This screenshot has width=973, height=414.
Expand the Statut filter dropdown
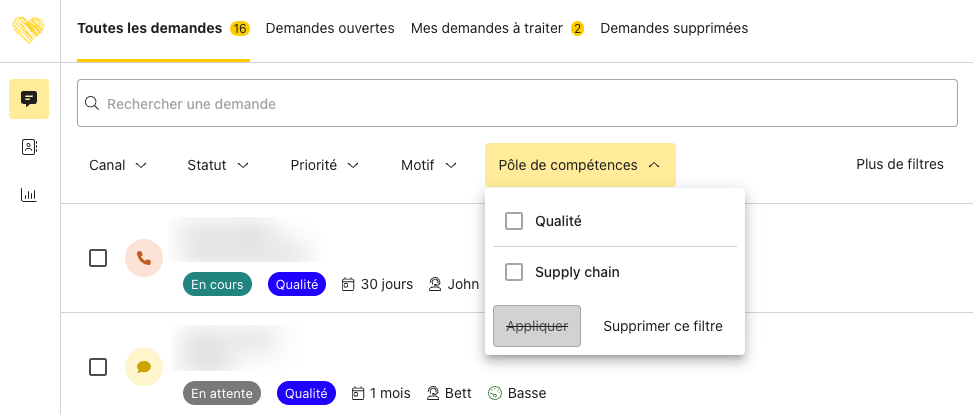tap(217, 165)
